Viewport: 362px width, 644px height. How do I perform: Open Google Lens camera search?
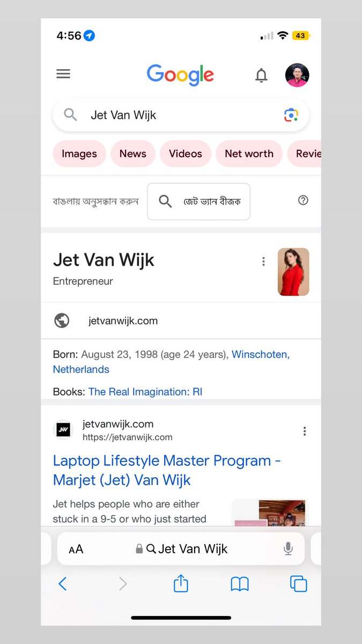pos(291,115)
